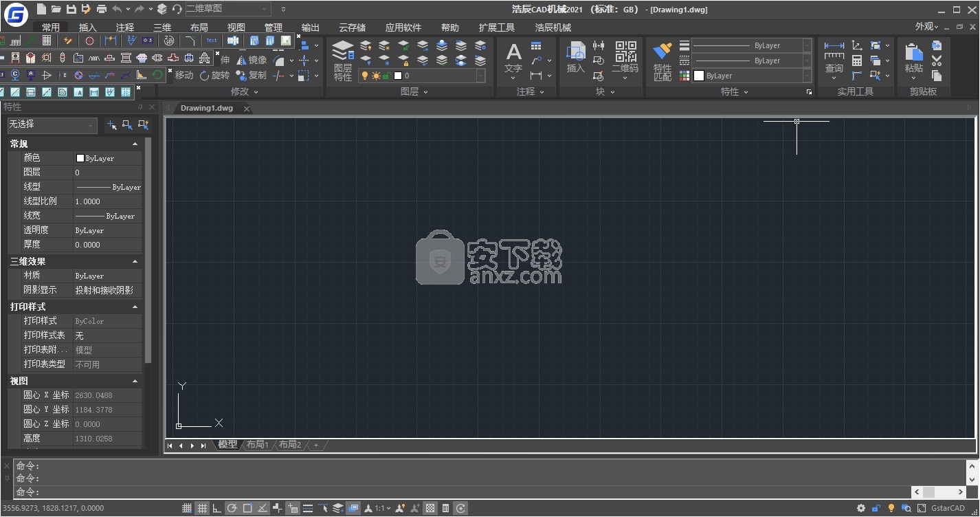Toggle the status bar lock icon
Image resolution: width=980 pixels, height=517 pixels.
[876, 509]
